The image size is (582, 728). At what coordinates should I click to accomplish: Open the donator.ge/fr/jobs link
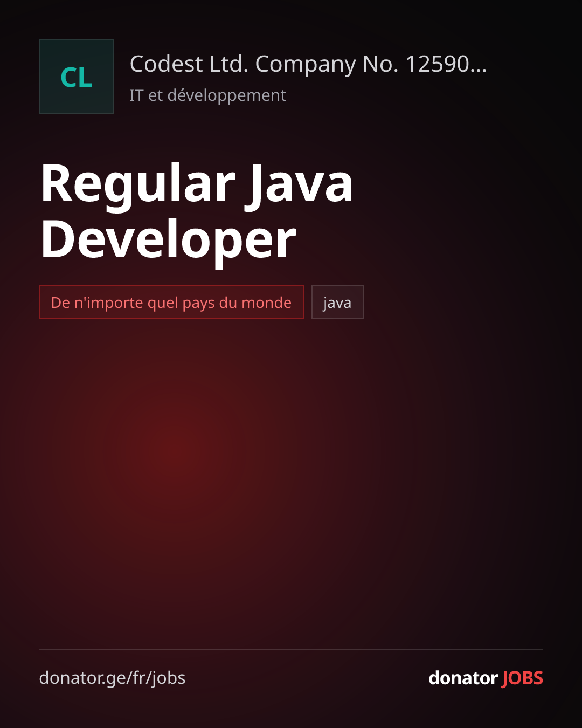pos(112,678)
